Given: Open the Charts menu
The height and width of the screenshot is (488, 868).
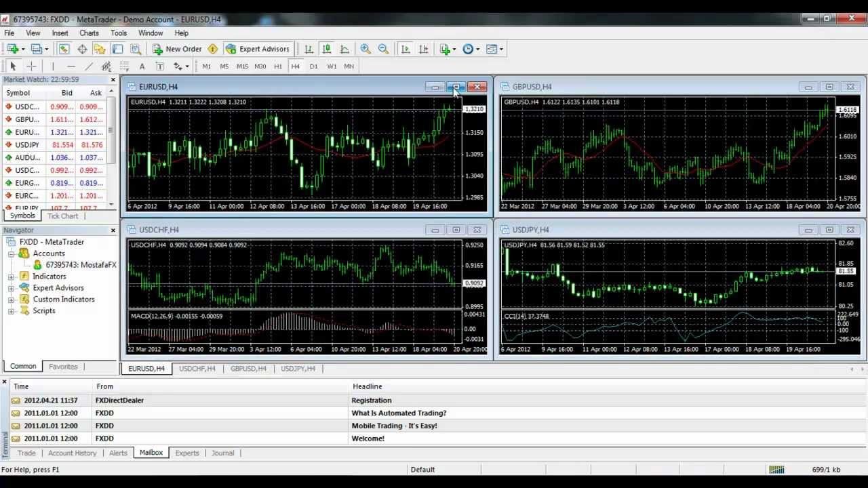Looking at the screenshot, I should (x=89, y=33).
